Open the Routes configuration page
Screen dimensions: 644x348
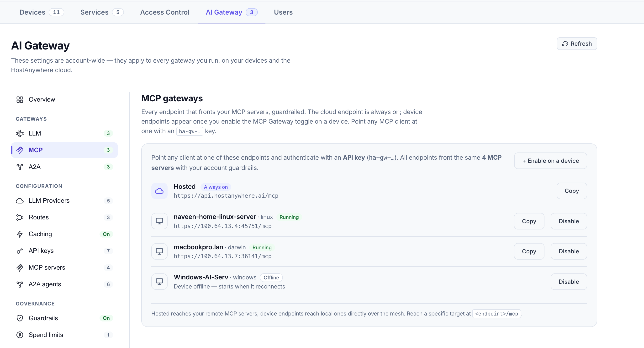pyautogui.click(x=64, y=217)
